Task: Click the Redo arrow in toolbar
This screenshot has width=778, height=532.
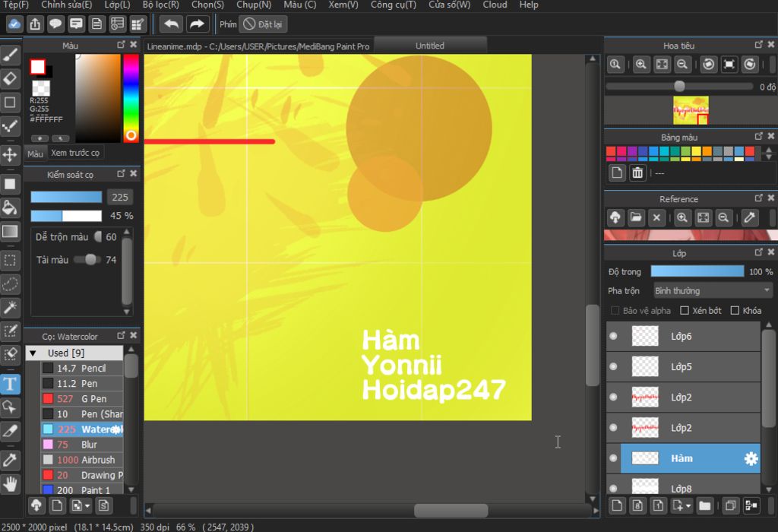Action: point(197,24)
